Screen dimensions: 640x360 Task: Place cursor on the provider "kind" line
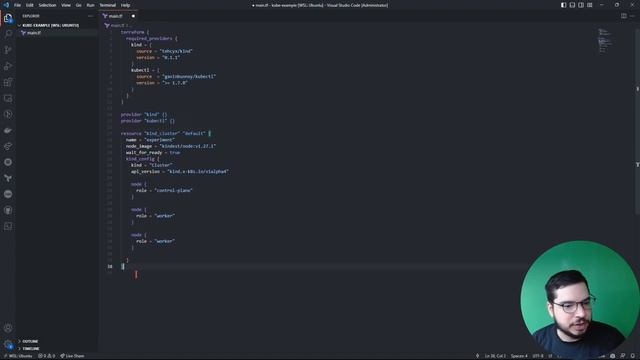point(144,115)
